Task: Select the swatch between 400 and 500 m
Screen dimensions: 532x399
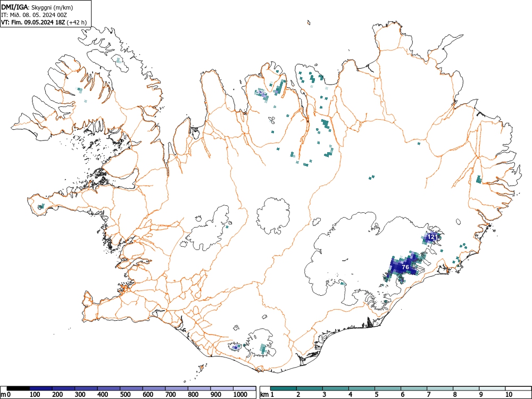Action: click(x=109, y=388)
